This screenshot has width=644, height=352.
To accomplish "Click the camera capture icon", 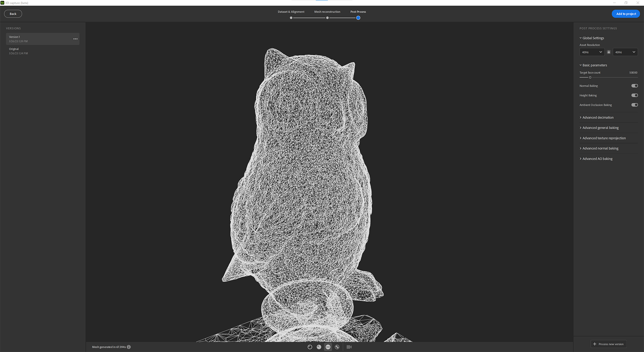I will [349, 347].
